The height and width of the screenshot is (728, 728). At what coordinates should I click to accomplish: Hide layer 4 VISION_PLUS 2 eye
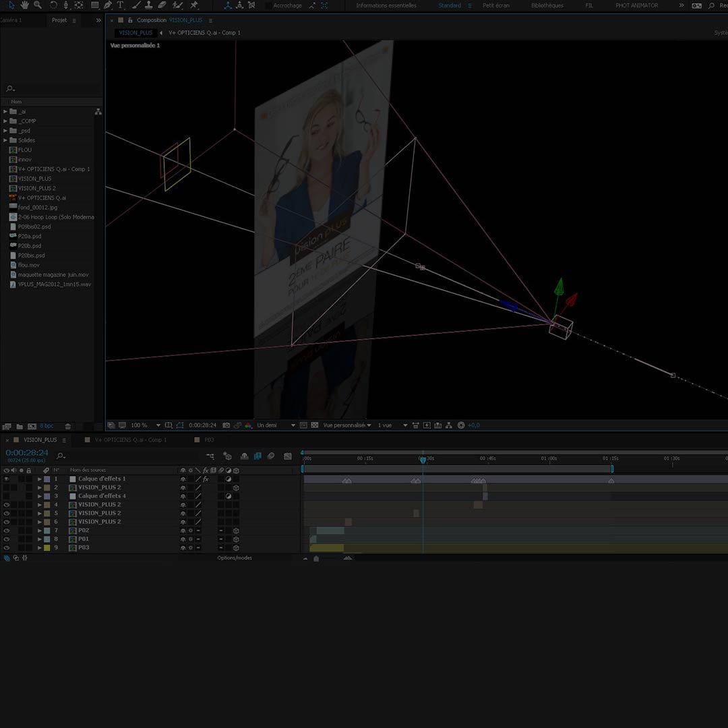tap(7, 505)
